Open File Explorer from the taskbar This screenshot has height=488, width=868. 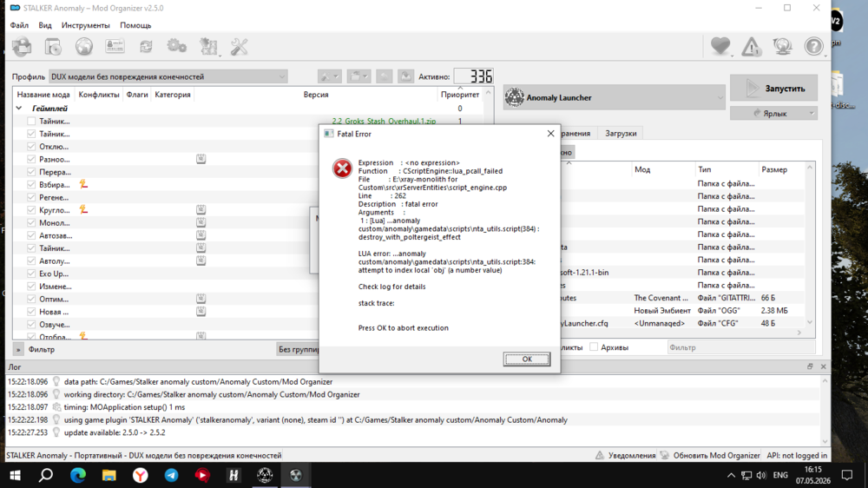(109, 475)
